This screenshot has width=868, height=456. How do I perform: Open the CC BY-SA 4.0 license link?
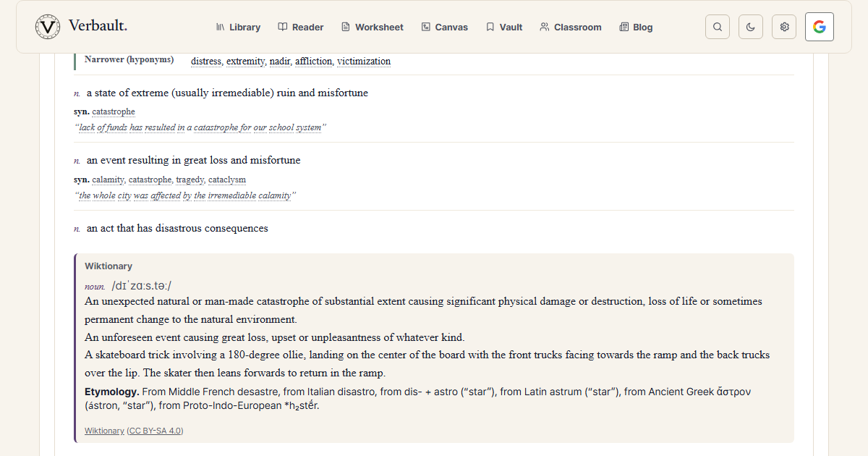156,431
